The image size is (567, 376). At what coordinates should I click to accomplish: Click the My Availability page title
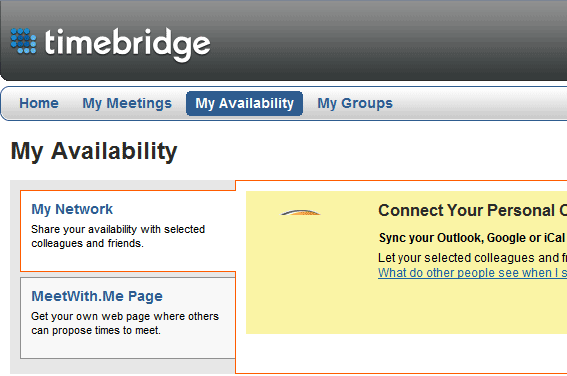tap(94, 151)
